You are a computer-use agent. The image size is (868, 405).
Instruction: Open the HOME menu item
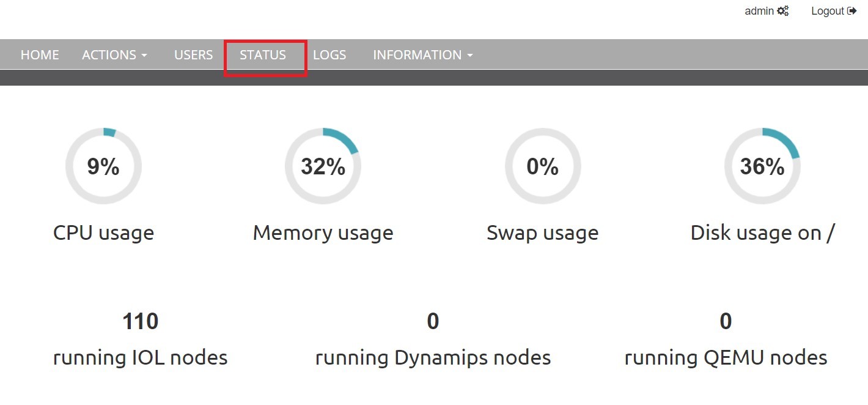[40, 55]
